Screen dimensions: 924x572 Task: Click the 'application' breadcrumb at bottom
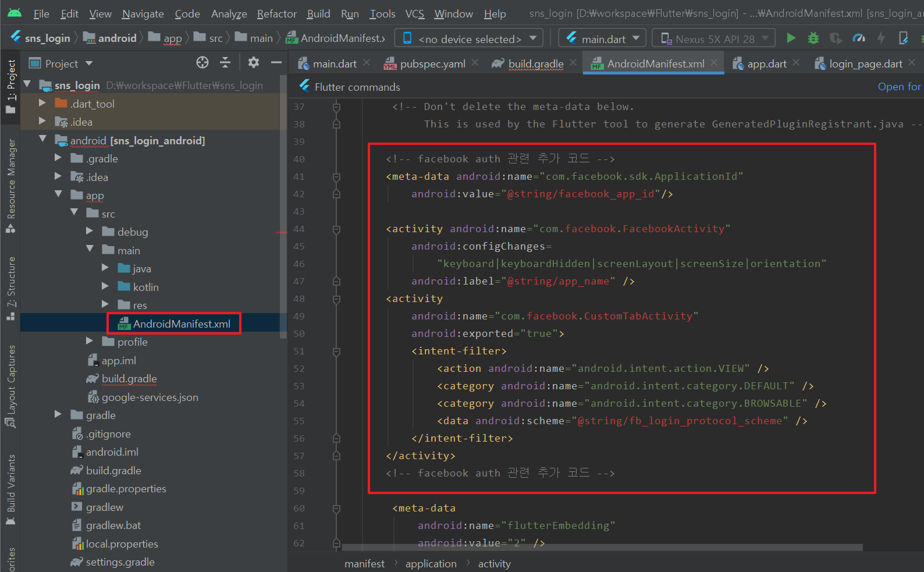tap(431, 563)
